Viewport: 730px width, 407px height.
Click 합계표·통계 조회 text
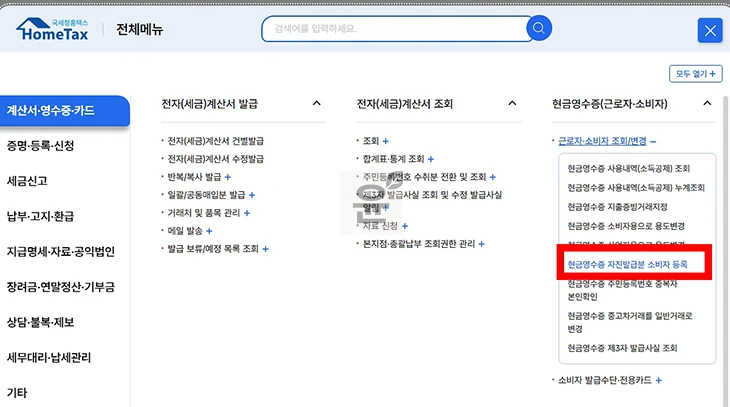pos(393,159)
